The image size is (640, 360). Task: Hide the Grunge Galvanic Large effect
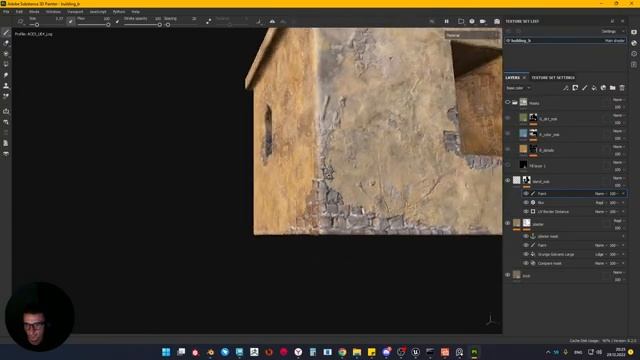coord(526,254)
